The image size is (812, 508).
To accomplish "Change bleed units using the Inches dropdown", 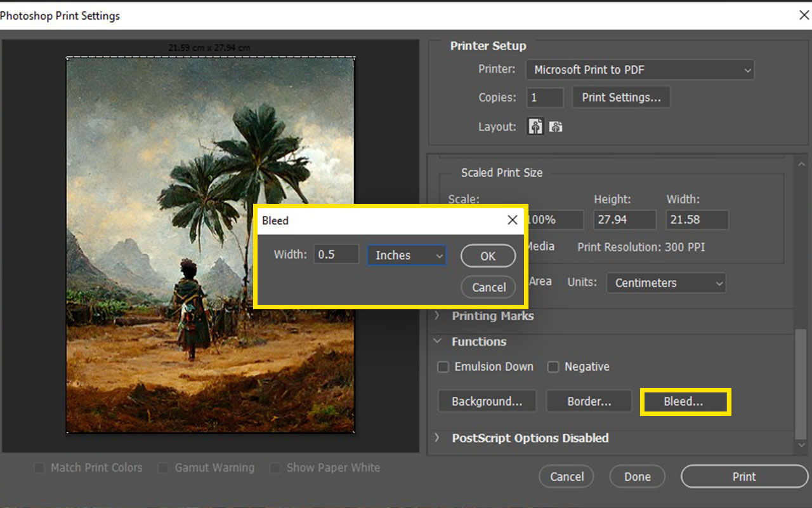I will [x=406, y=255].
